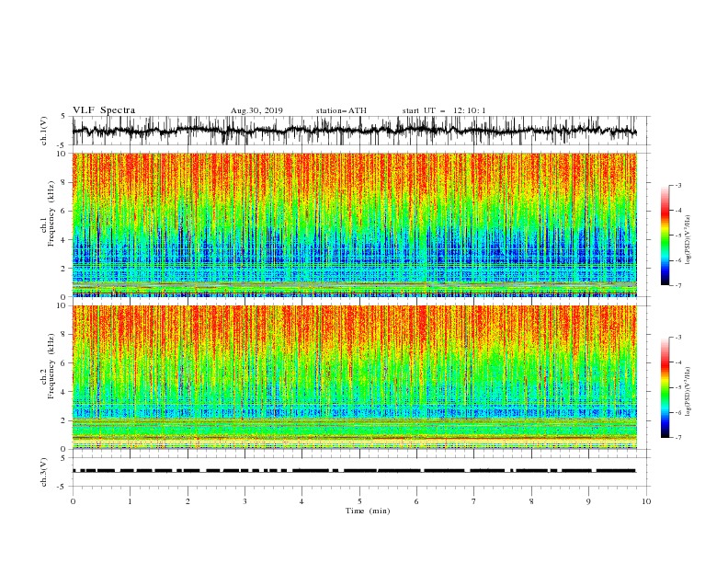Click the 'Time (min)' axis title
Image resolution: width=728 pixels, height=563 pixels.
368,511
